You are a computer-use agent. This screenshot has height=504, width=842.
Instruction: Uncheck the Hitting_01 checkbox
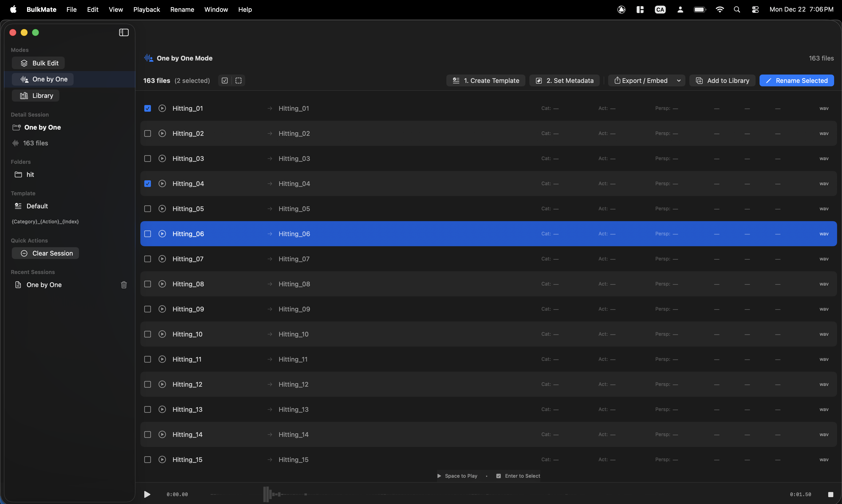pyautogui.click(x=147, y=108)
